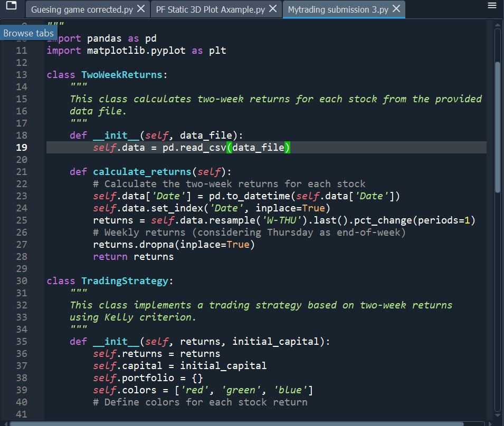Click docstring text 'data file.' on line 16
Screen dimensions: 504x426
tap(98, 111)
